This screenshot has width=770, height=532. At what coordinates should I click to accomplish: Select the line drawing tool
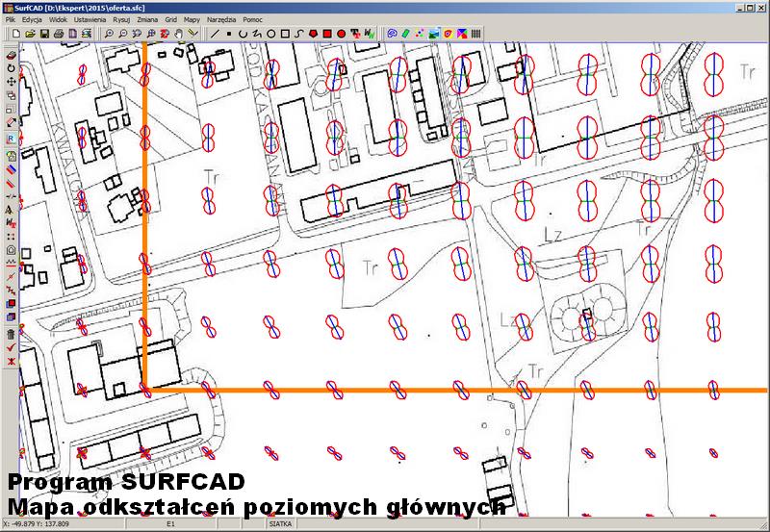tap(215, 34)
